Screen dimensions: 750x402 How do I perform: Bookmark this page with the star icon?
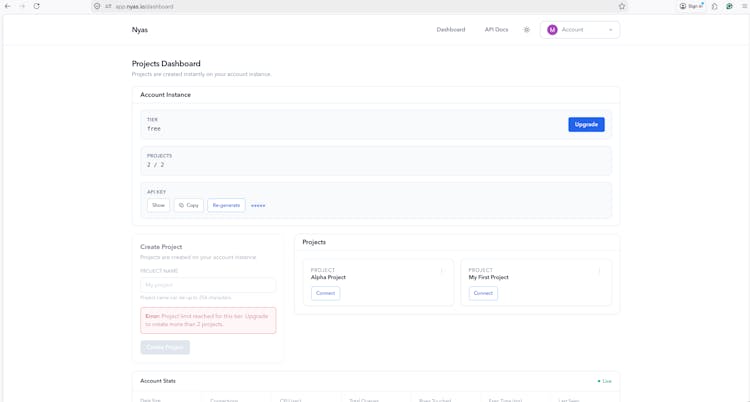point(622,6)
